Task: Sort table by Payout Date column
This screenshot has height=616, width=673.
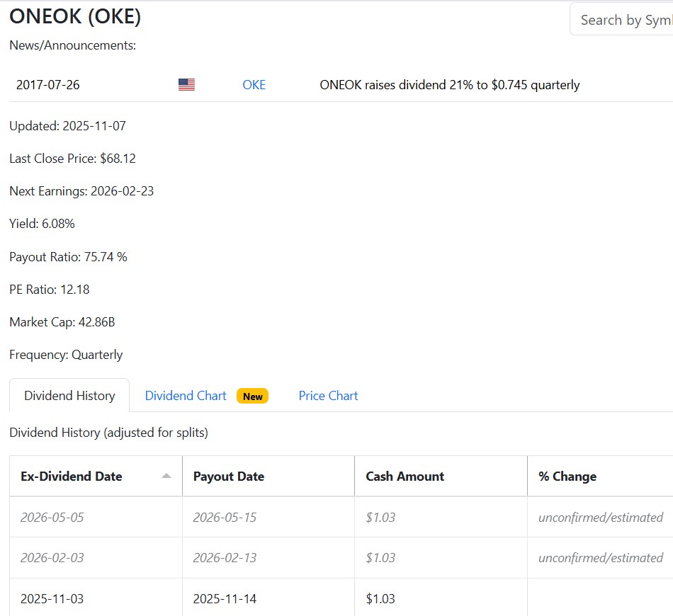Action: click(x=228, y=477)
